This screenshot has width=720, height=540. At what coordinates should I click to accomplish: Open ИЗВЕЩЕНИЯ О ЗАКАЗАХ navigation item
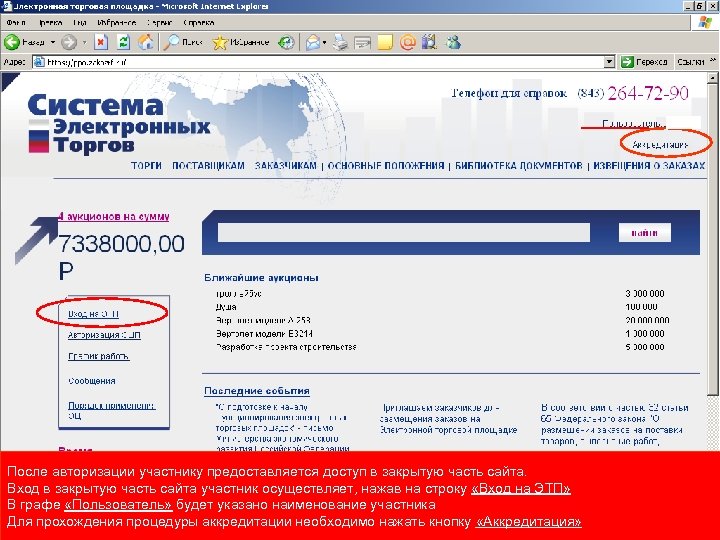pyautogui.click(x=649, y=166)
